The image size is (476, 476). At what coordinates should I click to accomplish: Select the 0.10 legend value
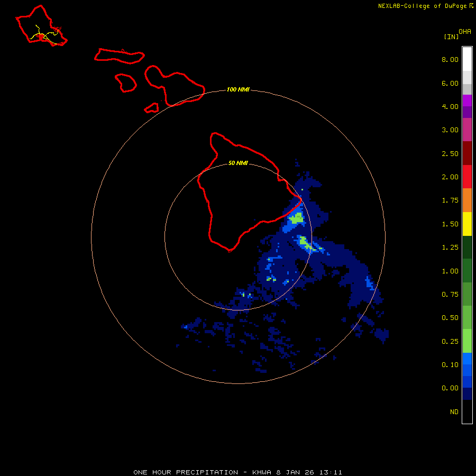[450, 365]
